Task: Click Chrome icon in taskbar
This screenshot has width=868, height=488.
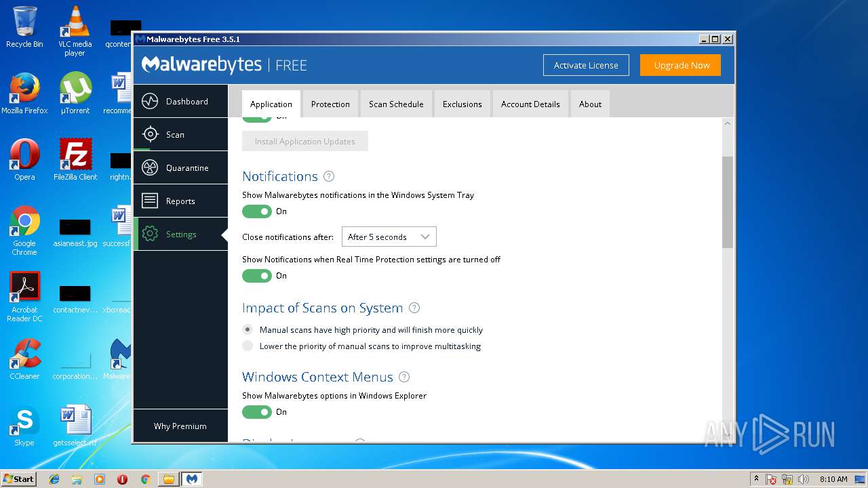Action: click(145, 479)
